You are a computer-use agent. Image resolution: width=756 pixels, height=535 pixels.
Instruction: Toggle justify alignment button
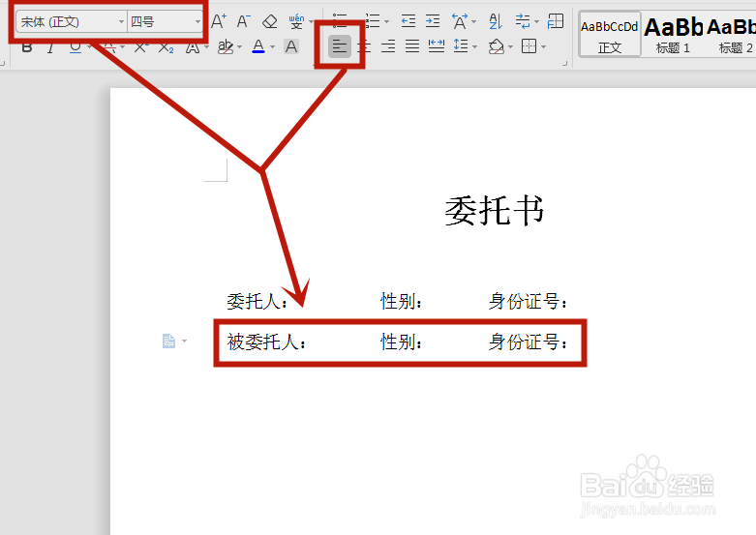tap(412, 46)
